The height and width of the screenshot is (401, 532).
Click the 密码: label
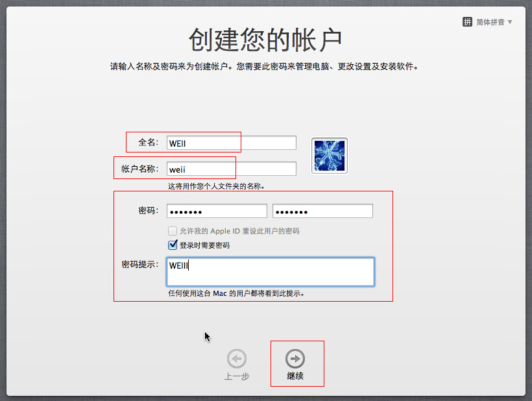click(149, 211)
